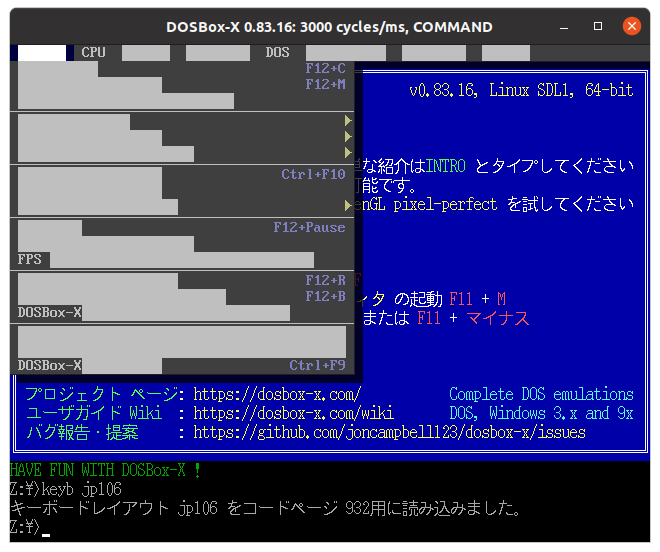Choose the menu entry with shortcut Ctrl+F10
This screenshot has height=552, width=660.
[x=182, y=174]
